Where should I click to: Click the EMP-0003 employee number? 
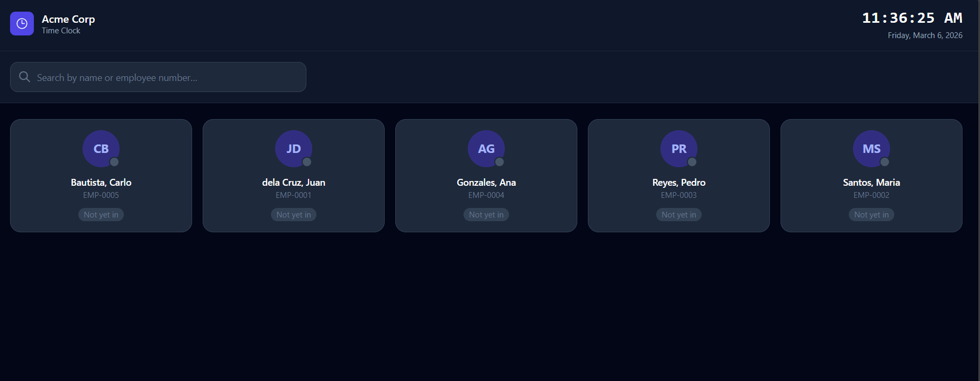[679, 195]
